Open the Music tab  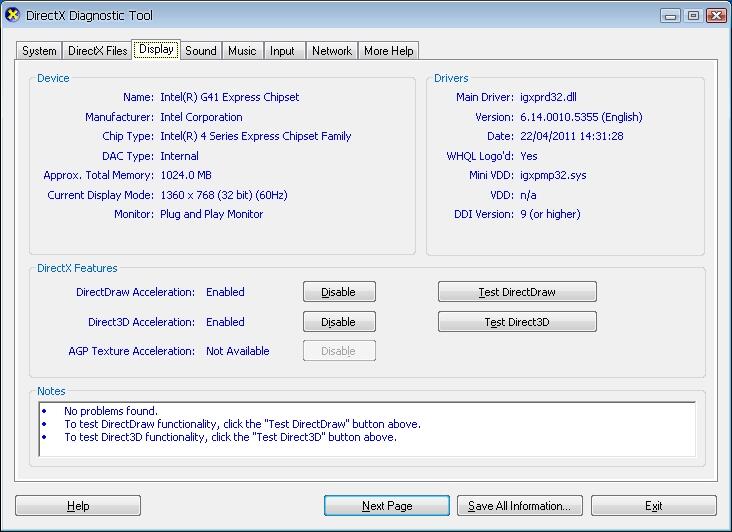tap(242, 51)
